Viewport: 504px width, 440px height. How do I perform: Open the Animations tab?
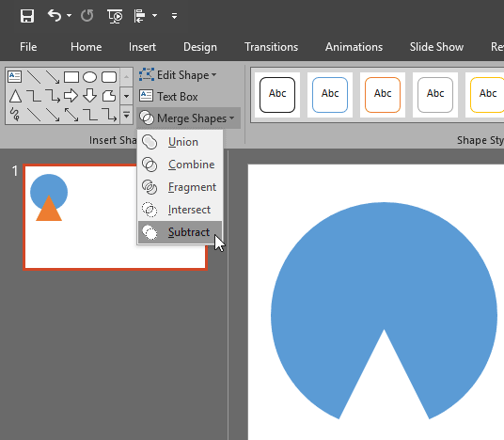pyautogui.click(x=354, y=47)
